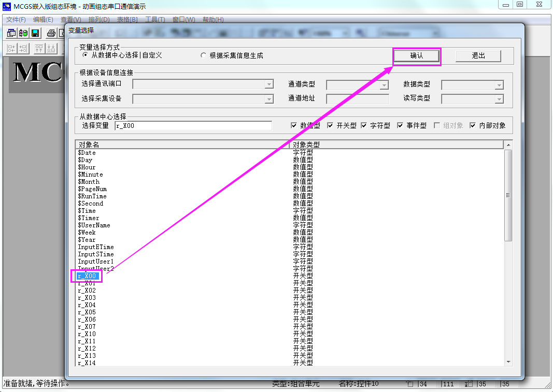
Task: Select the $Week variable row
Action: click(x=87, y=233)
